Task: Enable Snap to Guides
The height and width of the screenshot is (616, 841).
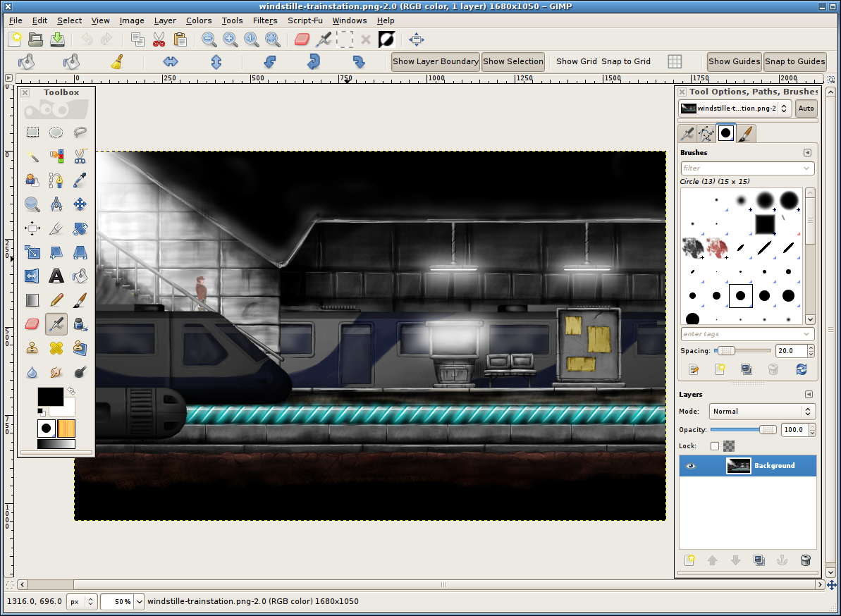Action: 794,61
